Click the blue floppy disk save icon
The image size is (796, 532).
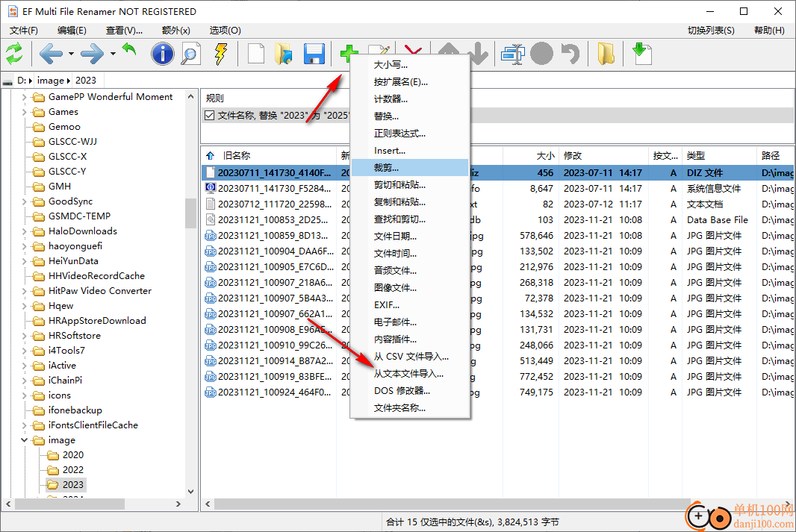pyautogui.click(x=314, y=54)
